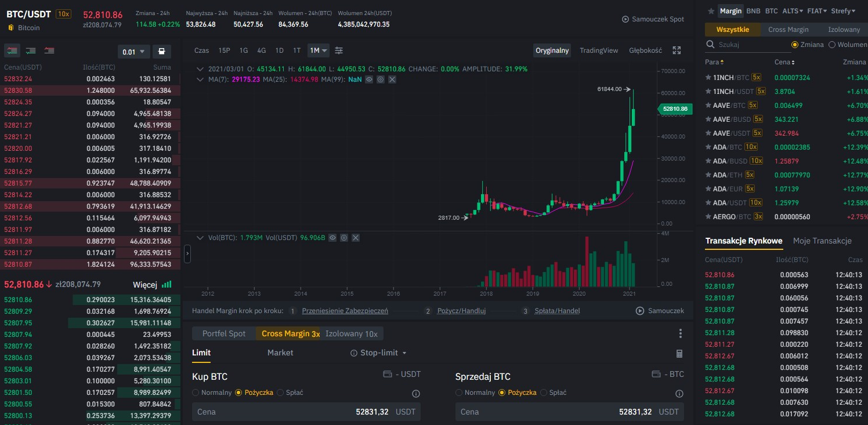Open the FIAT market dropdown

(x=817, y=11)
